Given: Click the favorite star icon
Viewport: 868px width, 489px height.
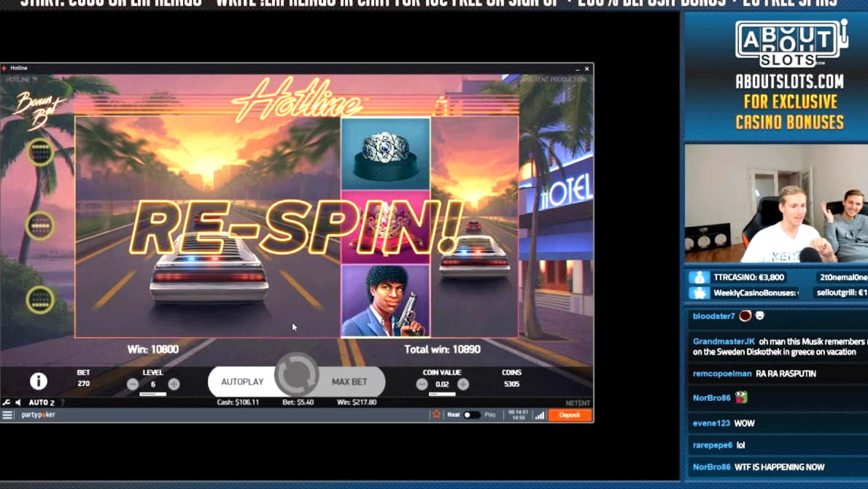Looking at the screenshot, I should coord(436,415).
